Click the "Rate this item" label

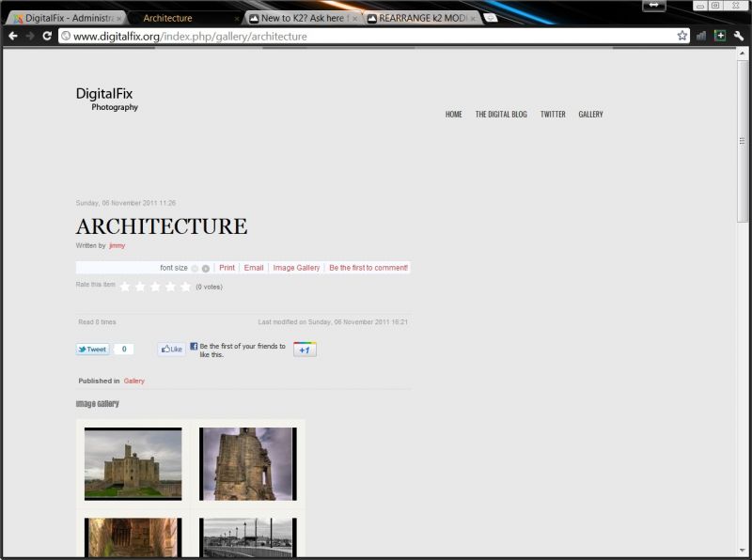click(96, 285)
